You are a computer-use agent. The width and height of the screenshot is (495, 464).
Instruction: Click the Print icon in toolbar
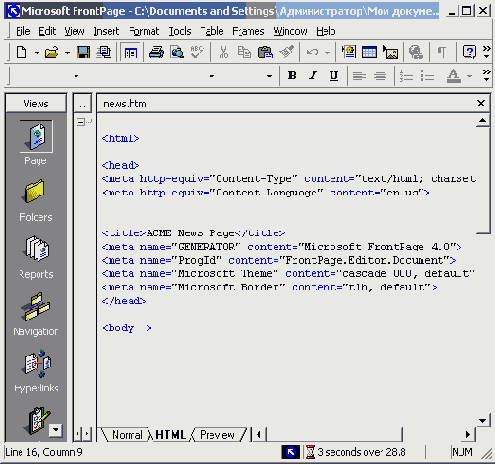156,52
